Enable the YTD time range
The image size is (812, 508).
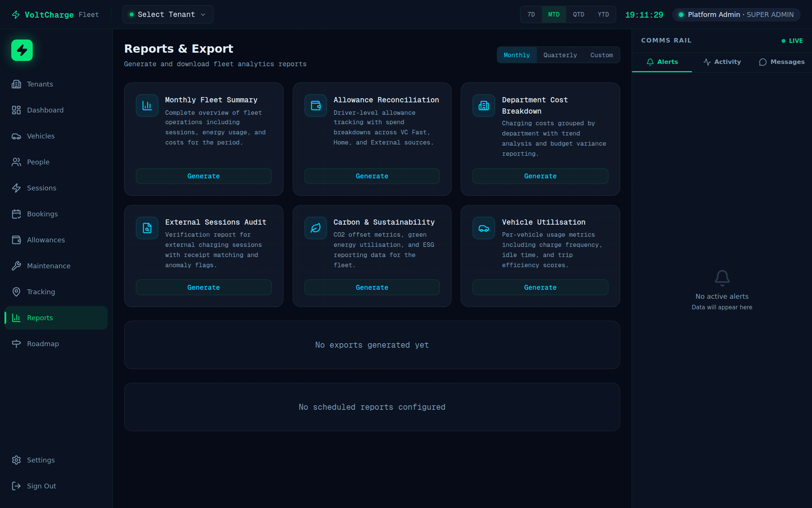tap(603, 14)
